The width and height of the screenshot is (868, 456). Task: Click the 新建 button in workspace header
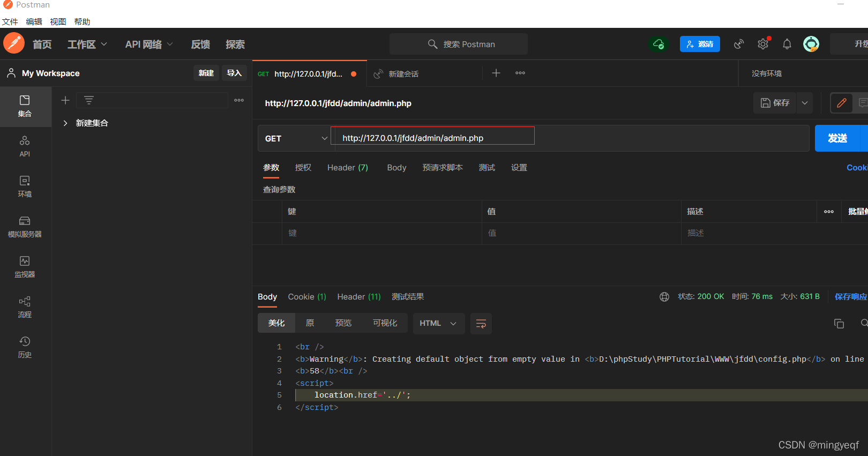(206, 73)
